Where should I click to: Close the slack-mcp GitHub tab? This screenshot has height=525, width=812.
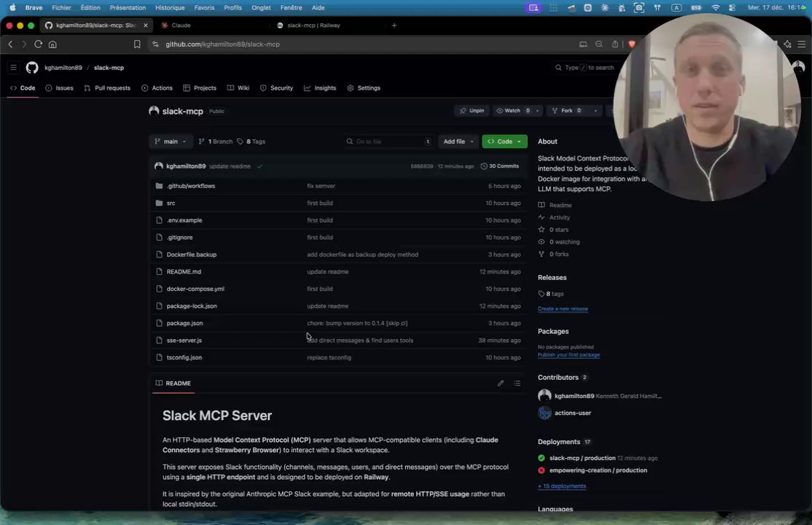(146, 25)
